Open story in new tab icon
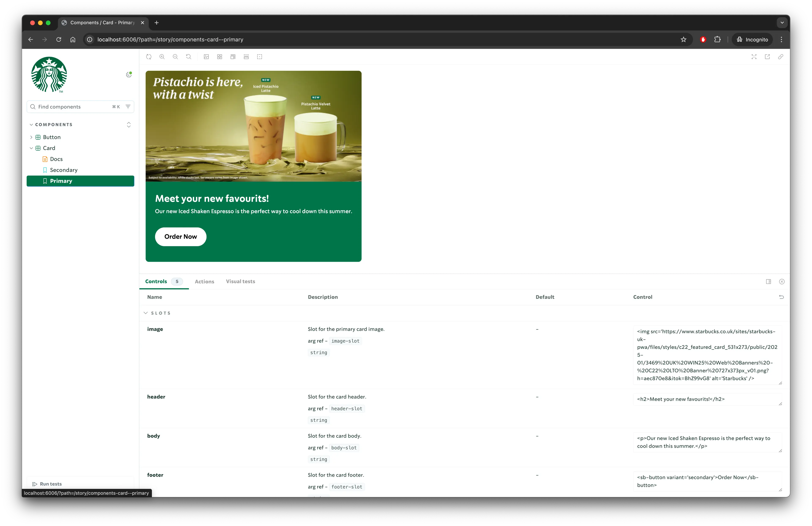This screenshot has height=526, width=812. (767, 57)
